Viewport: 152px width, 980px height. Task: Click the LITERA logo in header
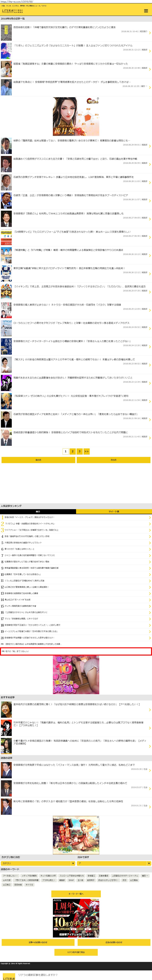pos(8,11)
